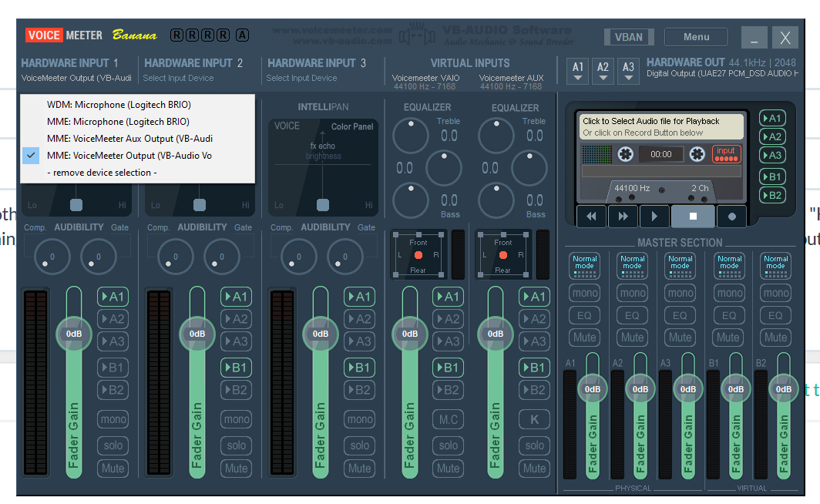820x504 pixels.
Task: Click the Hardware Input 1 Comp knob
Action: coord(52,257)
